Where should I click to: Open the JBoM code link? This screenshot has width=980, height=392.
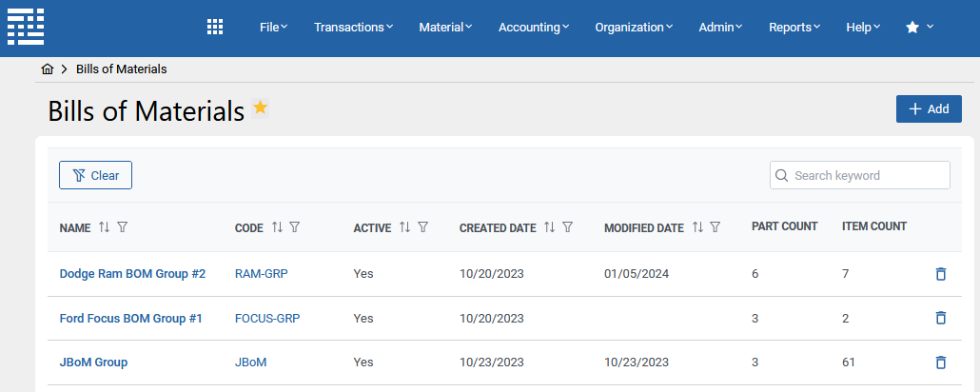[250, 362]
